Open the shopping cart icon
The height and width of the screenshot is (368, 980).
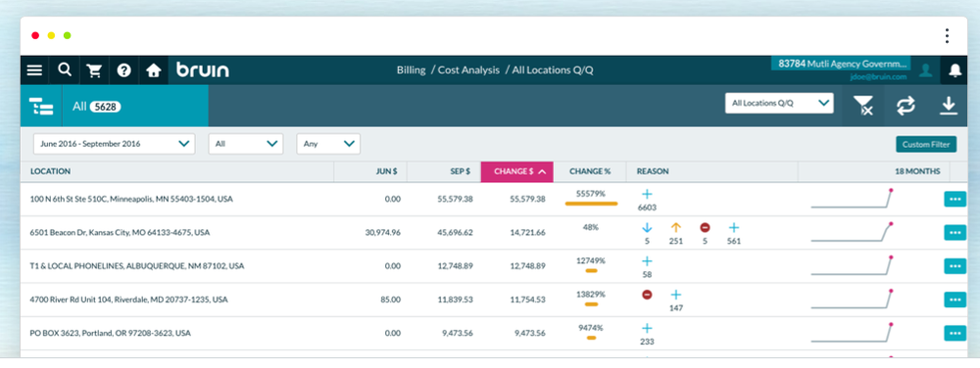94,70
